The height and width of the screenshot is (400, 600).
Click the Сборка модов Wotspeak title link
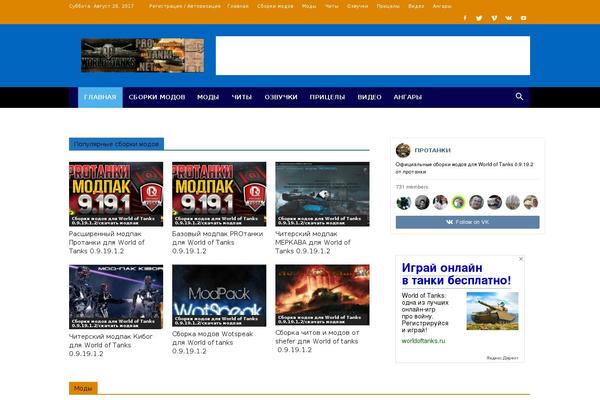tap(213, 343)
